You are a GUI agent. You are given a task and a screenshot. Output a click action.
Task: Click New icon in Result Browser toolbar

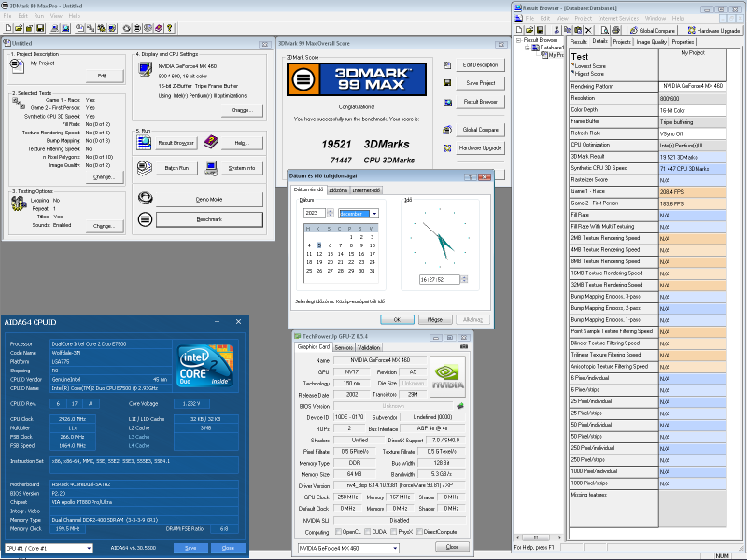[x=520, y=30]
